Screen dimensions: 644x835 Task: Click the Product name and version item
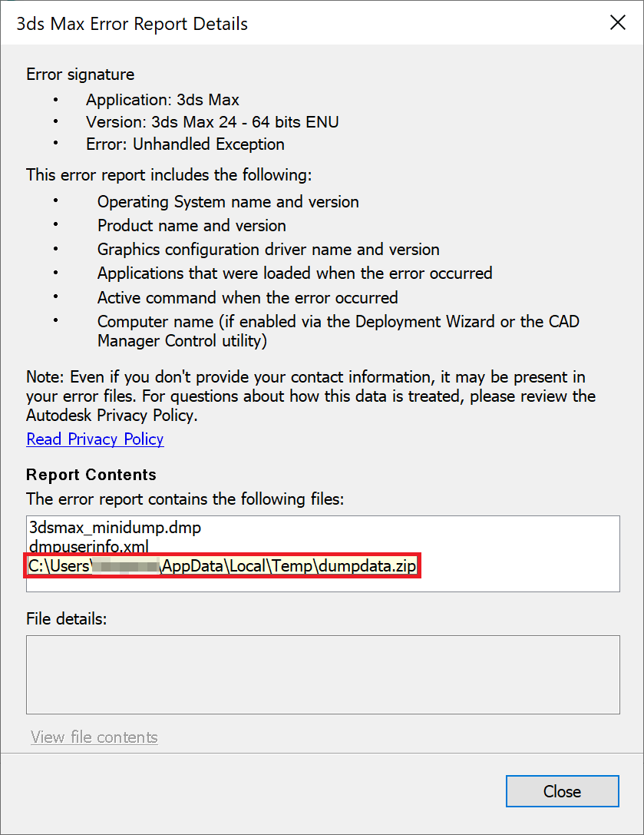click(x=192, y=226)
